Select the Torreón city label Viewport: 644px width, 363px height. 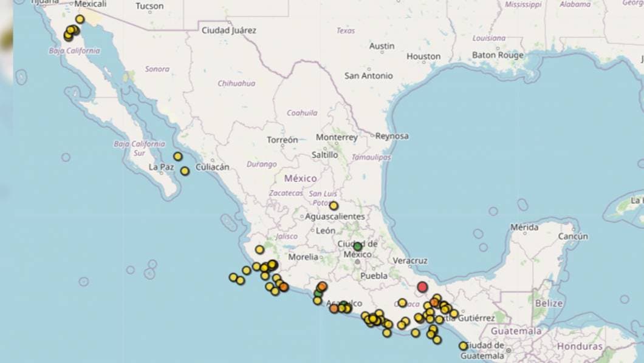click(x=283, y=140)
